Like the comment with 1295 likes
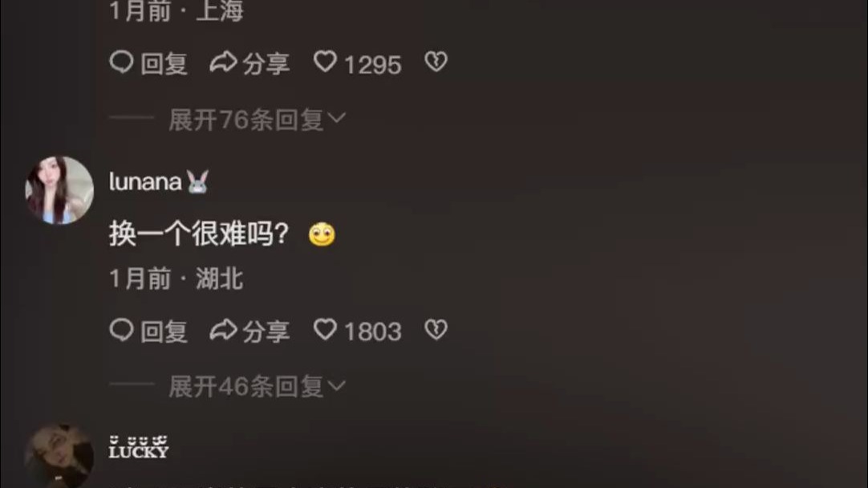 click(325, 62)
